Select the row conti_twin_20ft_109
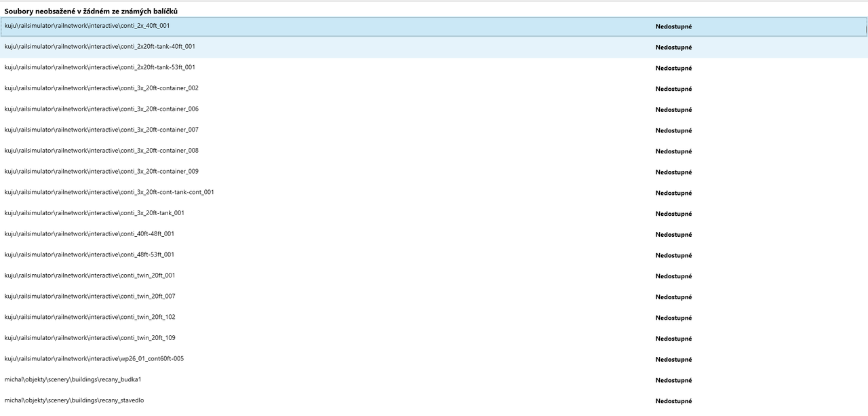 (x=434, y=339)
